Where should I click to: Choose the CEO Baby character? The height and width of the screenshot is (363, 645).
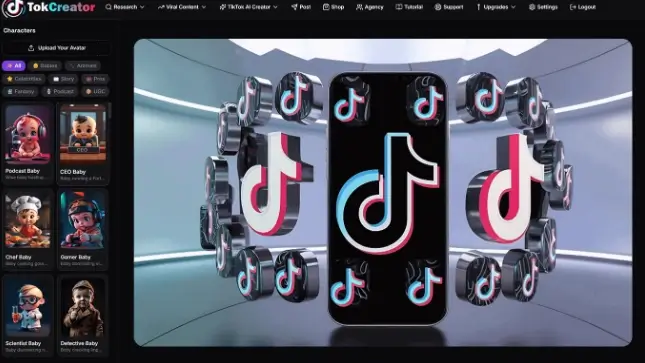83,143
